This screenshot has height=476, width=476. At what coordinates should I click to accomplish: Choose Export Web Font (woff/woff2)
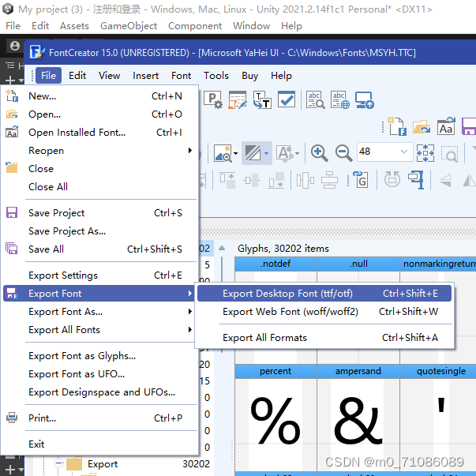pyautogui.click(x=290, y=312)
